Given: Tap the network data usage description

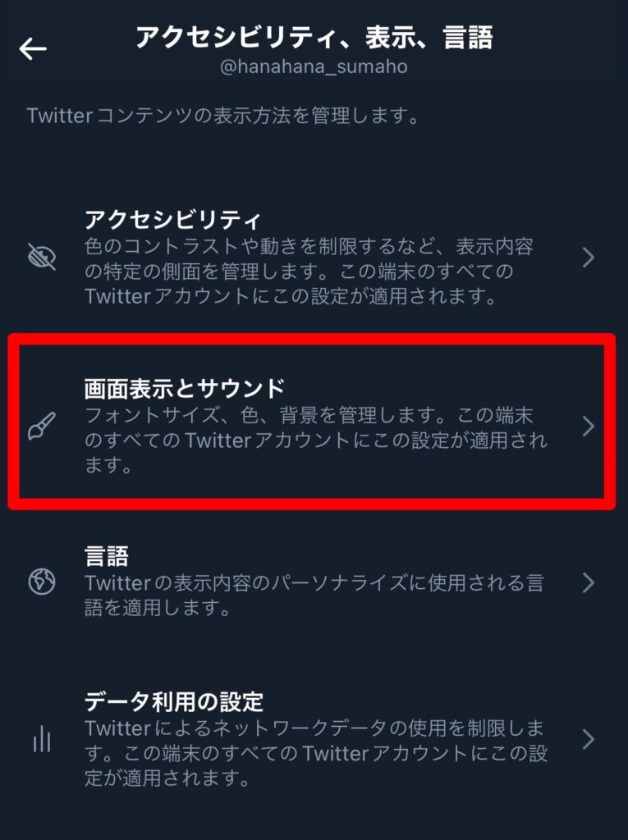Looking at the screenshot, I should 316,753.
